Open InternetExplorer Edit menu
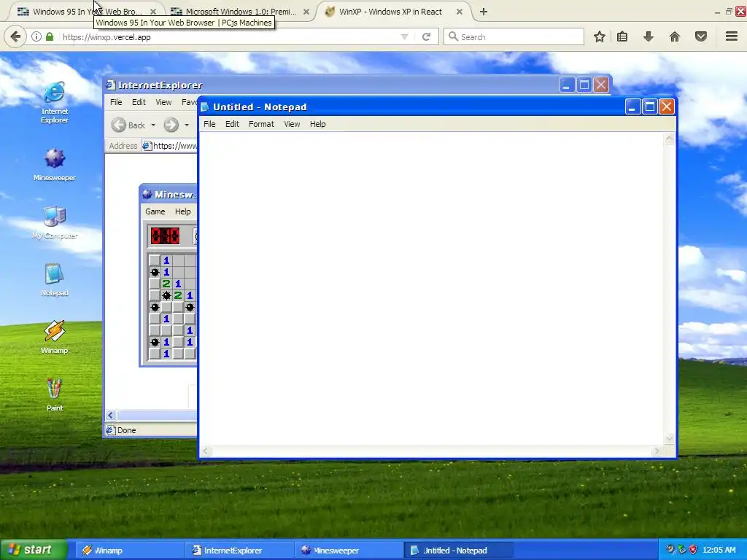Image resolution: width=747 pixels, height=560 pixels. [139, 102]
